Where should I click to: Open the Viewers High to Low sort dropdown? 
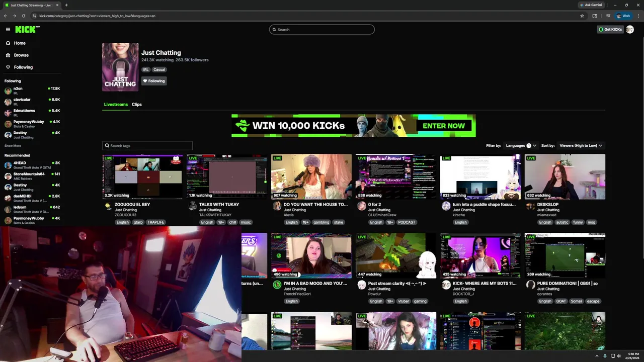[x=581, y=146]
